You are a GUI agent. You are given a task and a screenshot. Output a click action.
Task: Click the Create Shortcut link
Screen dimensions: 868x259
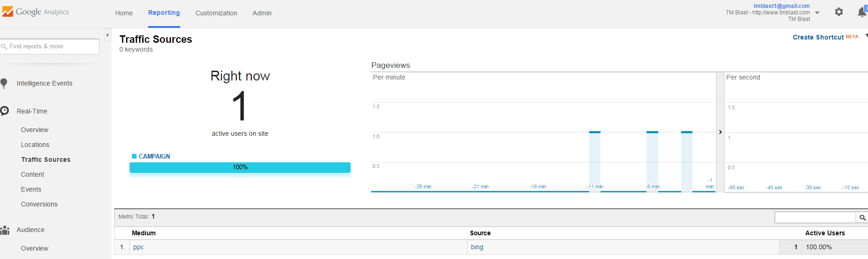818,37
